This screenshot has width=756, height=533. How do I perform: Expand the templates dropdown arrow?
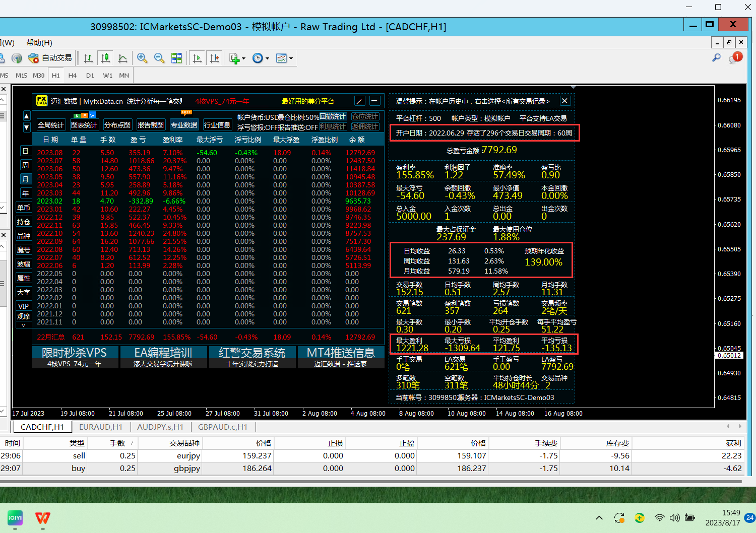pyautogui.click(x=291, y=58)
